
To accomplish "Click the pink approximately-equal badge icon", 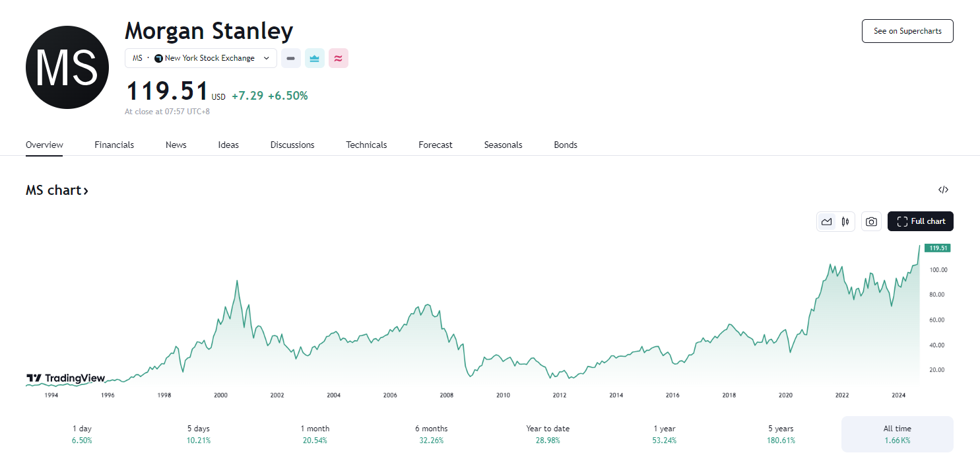I will click(x=338, y=58).
